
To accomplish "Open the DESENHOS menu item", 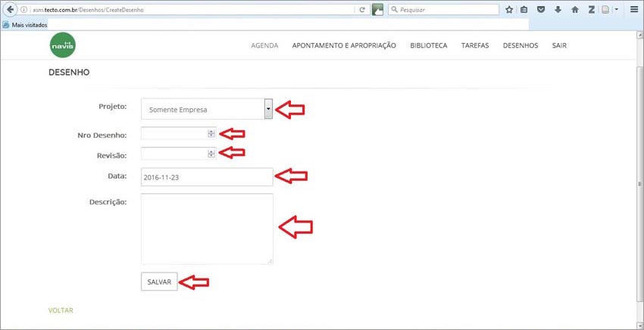I will point(521,45).
